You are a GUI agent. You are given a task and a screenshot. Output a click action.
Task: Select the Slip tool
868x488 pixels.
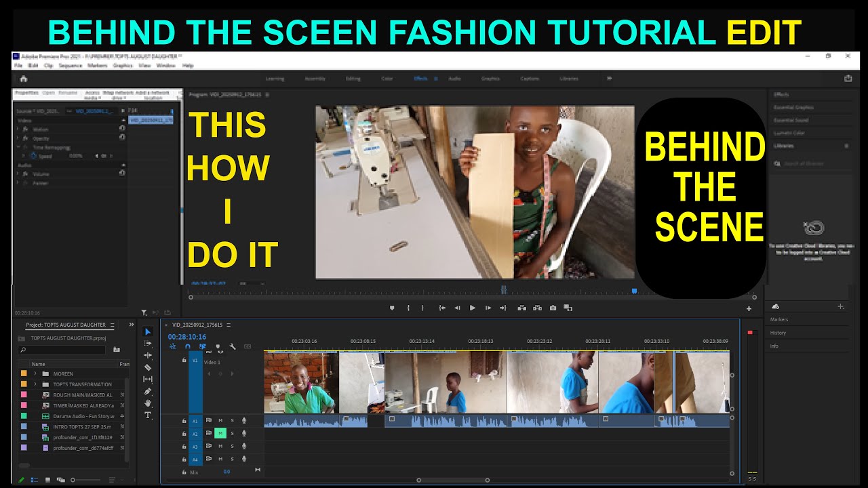pos(148,380)
